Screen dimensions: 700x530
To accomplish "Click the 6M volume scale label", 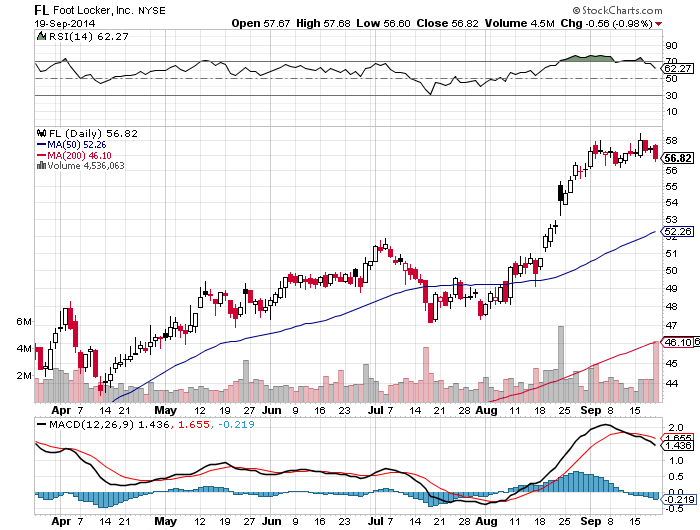I will pyautogui.click(x=24, y=322).
